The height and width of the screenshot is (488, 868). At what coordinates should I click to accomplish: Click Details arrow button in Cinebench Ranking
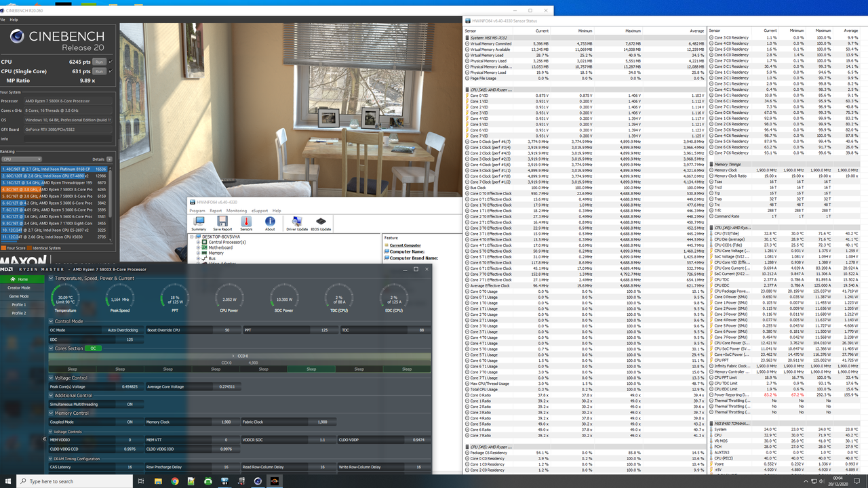pos(109,159)
